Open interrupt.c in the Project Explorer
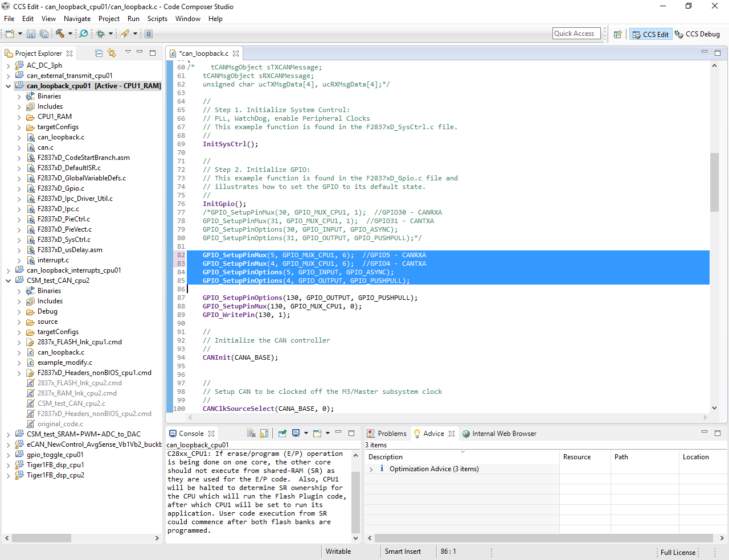The height and width of the screenshot is (560, 729). point(53,260)
